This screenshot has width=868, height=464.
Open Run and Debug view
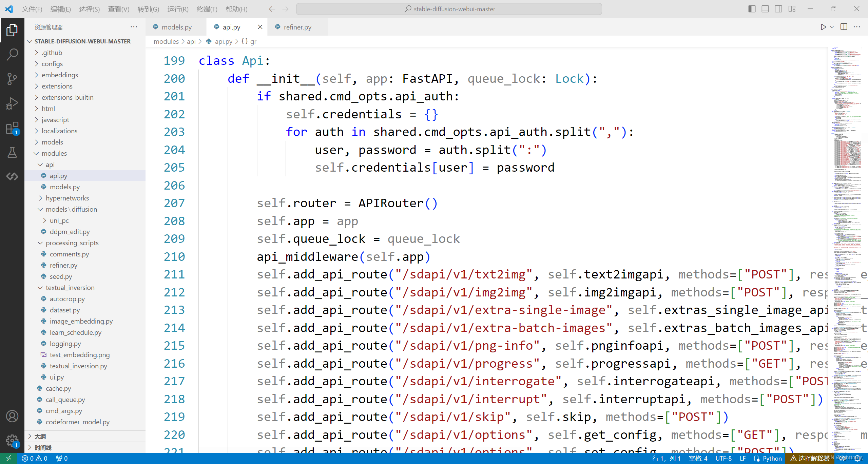[x=12, y=103]
